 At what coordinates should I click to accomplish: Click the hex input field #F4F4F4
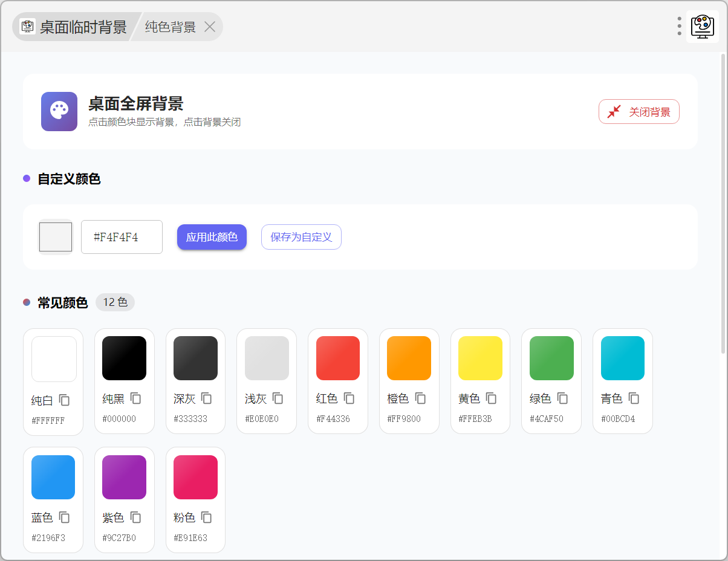(122, 237)
